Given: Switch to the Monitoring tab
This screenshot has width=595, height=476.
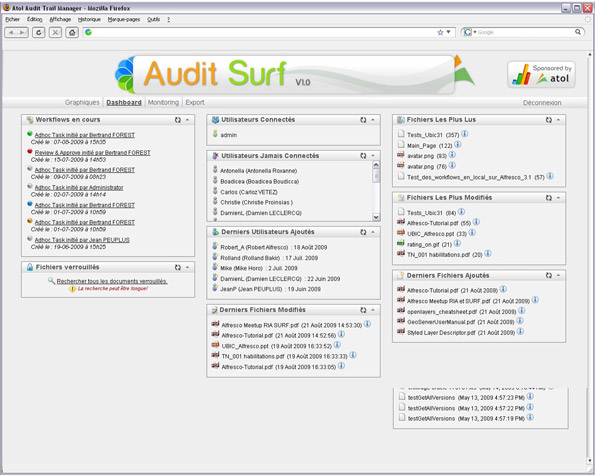Looking at the screenshot, I should (x=163, y=102).
